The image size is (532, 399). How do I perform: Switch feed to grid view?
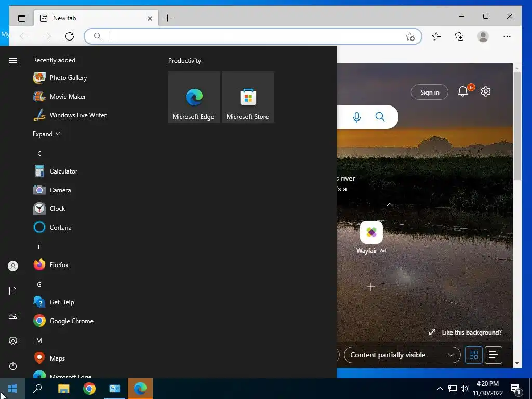(474, 355)
